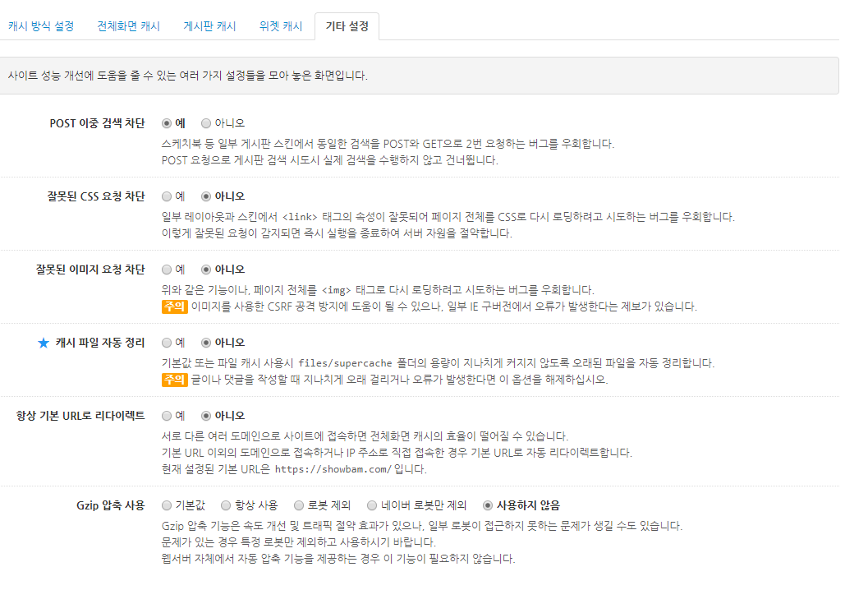The image size is (868, 590).
Task: Select 네이버 로봇만 제외 Gzip option
Action: pyautogui.click(x=372, y=505)
